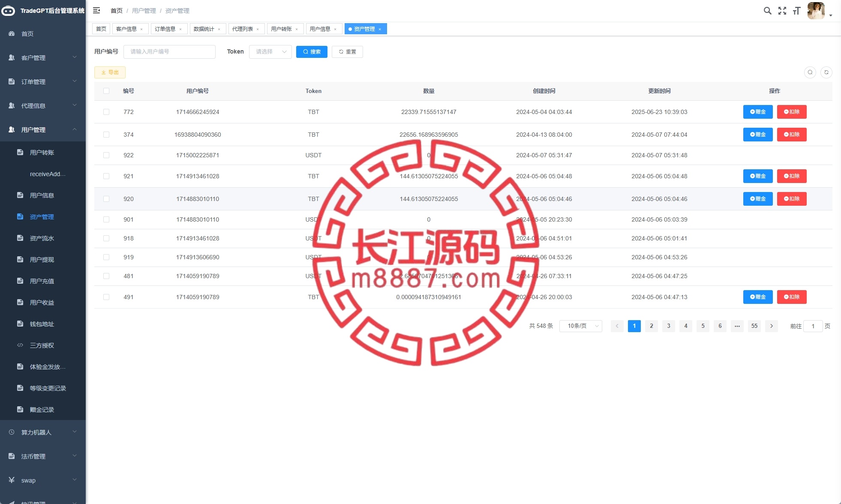Expand the 法币管理 sidebar menu
Image resolution: width=841 pixels, height=504 pixels.
[43, 456]
